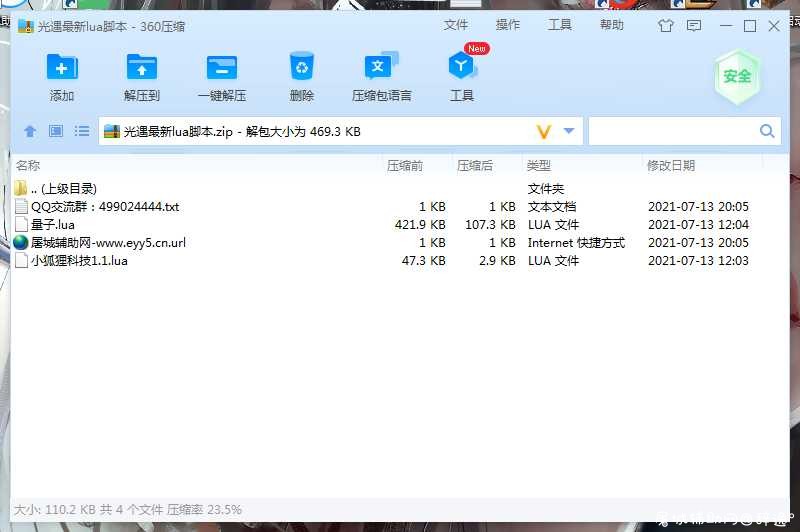
Task: Click the green 安全 security badge
Action: coord(737,77)
